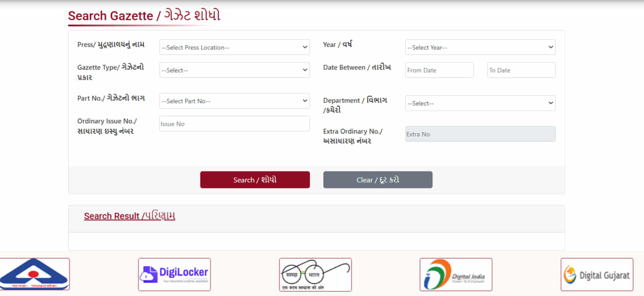Click the Extra Ordinary No. label
The width and height of the screenshot is (644, 296).
(353, 136)
